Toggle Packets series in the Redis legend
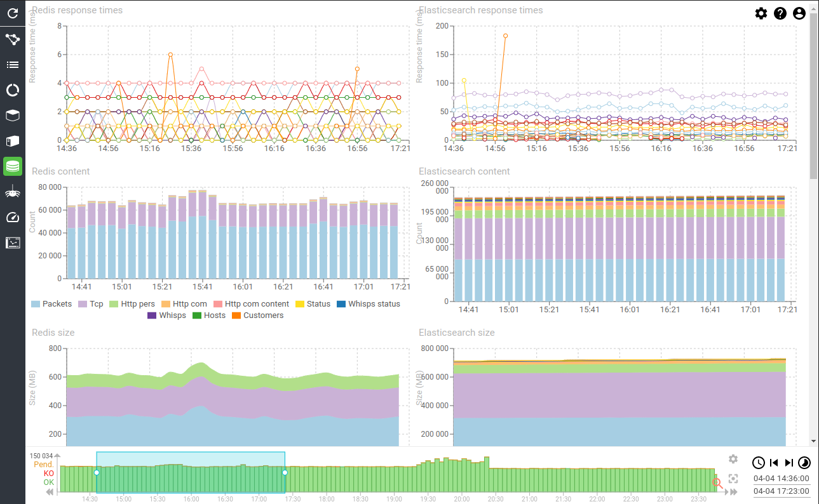The image size is (819, 504). pyautogui.click(x=51, y=304)
